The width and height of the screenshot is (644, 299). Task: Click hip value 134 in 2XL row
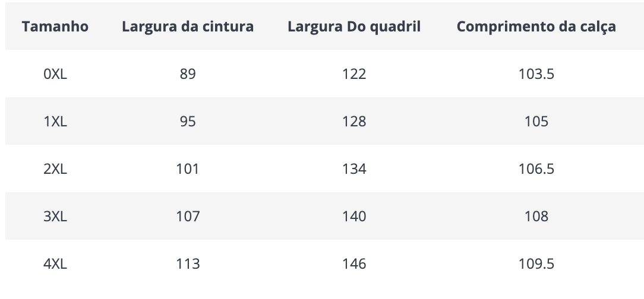coord(354,168)
